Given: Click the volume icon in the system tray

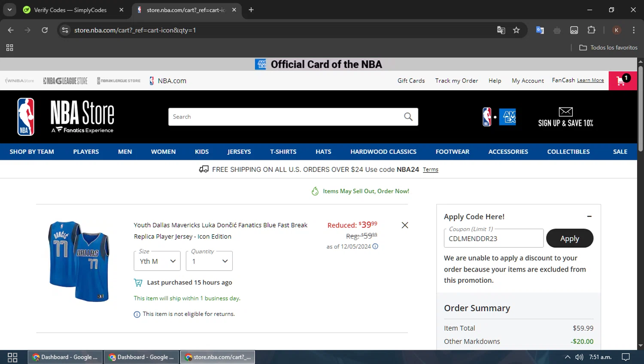Looking at the screenshot, I should click(579, 357).
